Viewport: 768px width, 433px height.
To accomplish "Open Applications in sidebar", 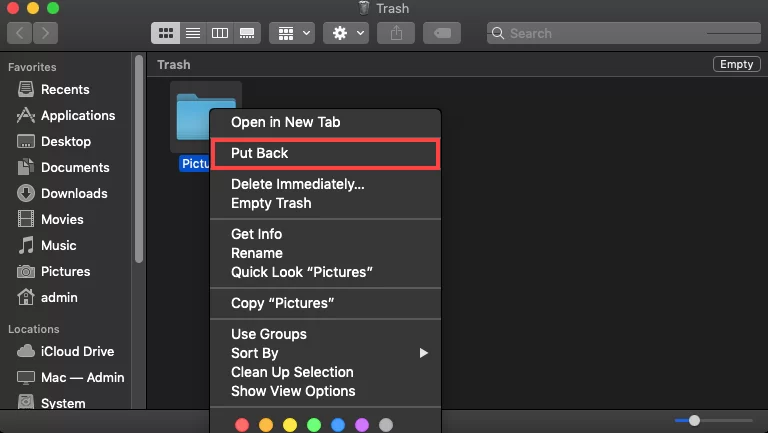I will [66, 116].
